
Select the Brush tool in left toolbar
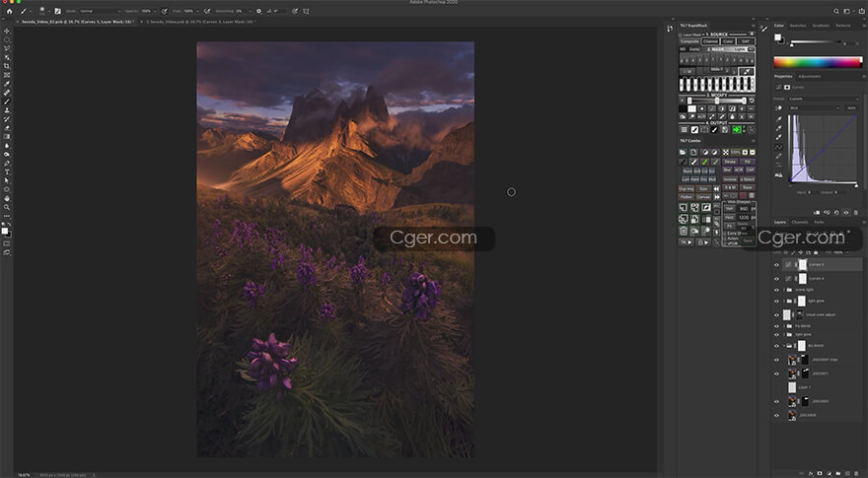click(x=7, y=102)
